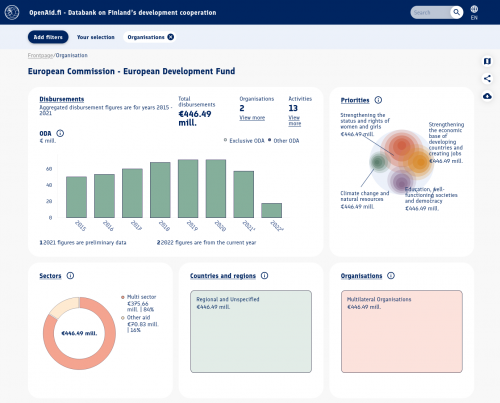Click the purple education priority bubble
The width and height of the screenshot is (500, 403).
401,182
